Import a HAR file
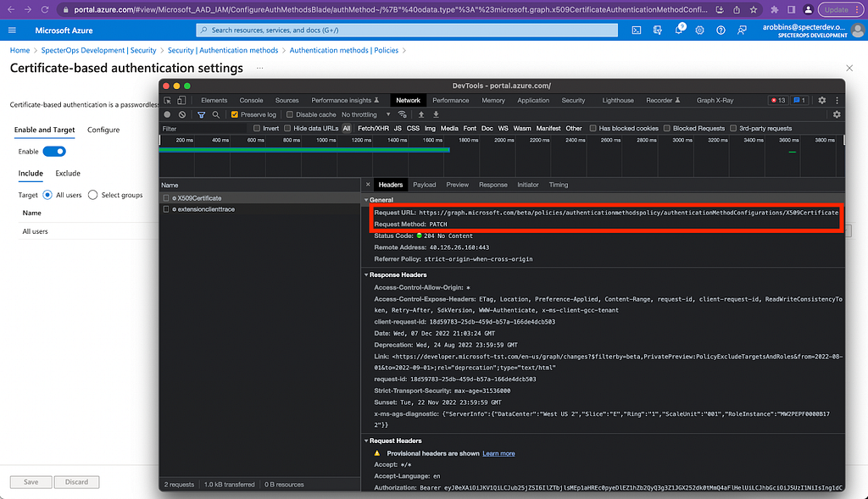The image size is (868, 499). tap(421, 114)
